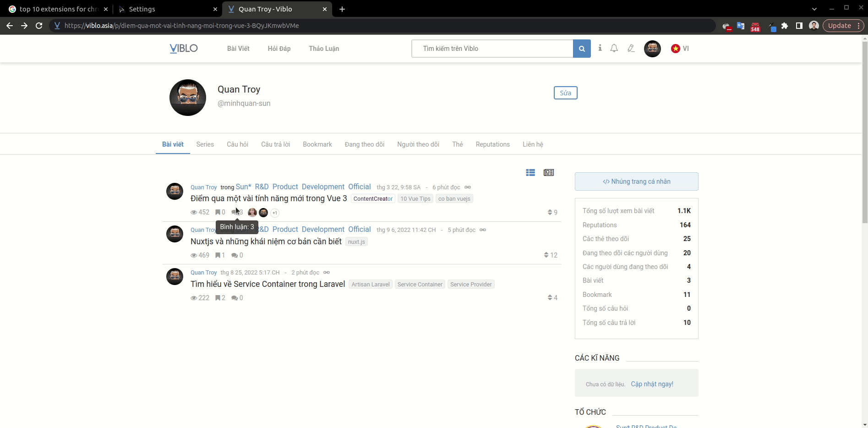Open the Liên hệ profile tab
The image size is (868, 428).
coord(533,144)
